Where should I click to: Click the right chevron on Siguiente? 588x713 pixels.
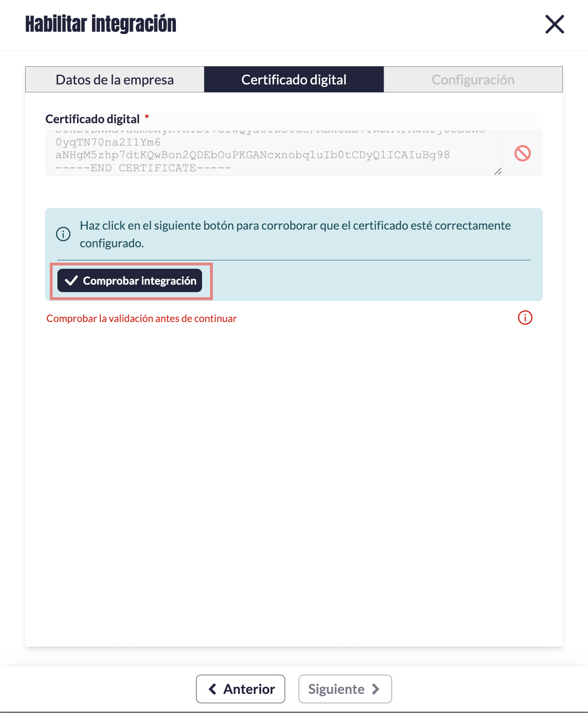[x=376, y=689]
